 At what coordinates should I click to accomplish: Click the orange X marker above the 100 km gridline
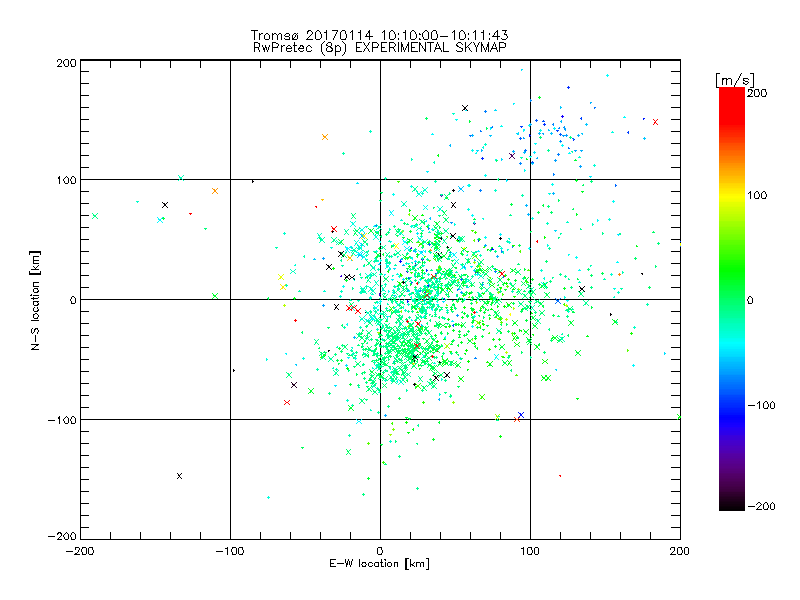325,137
